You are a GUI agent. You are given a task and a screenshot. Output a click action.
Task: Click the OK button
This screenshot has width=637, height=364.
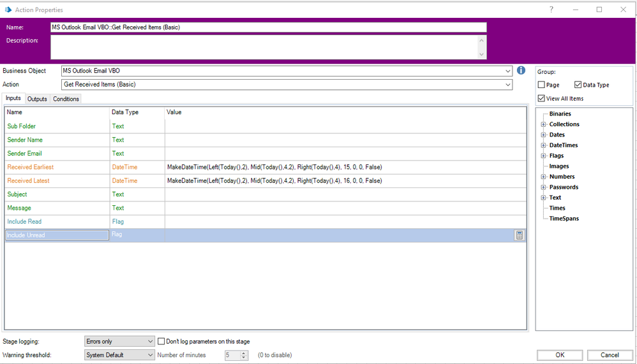(560, 355)
